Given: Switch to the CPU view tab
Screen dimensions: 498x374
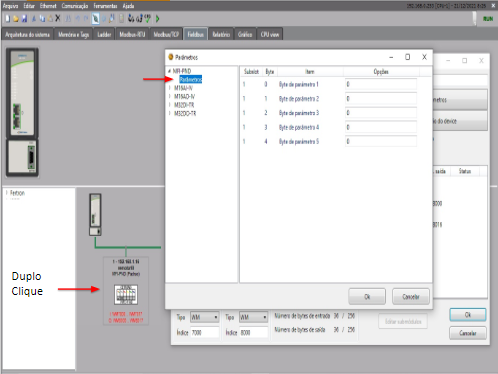Looking at the screenshot, I should coord(270,34).
